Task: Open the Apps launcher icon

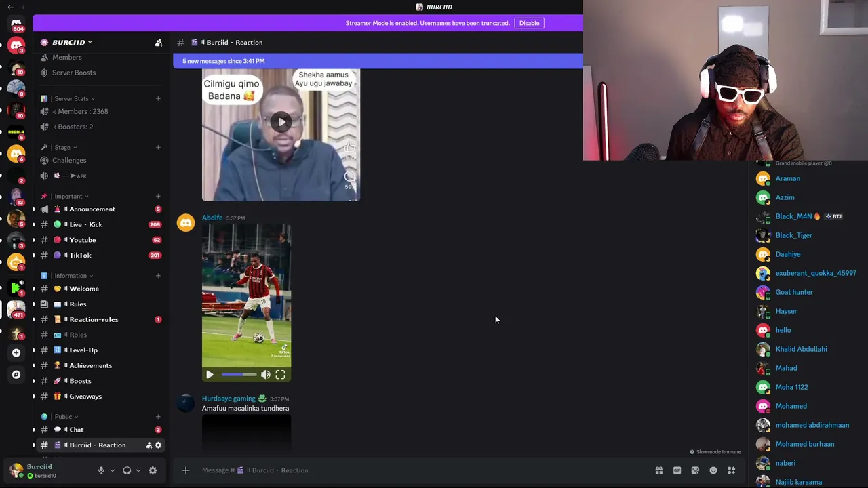Action: point(732,470)
